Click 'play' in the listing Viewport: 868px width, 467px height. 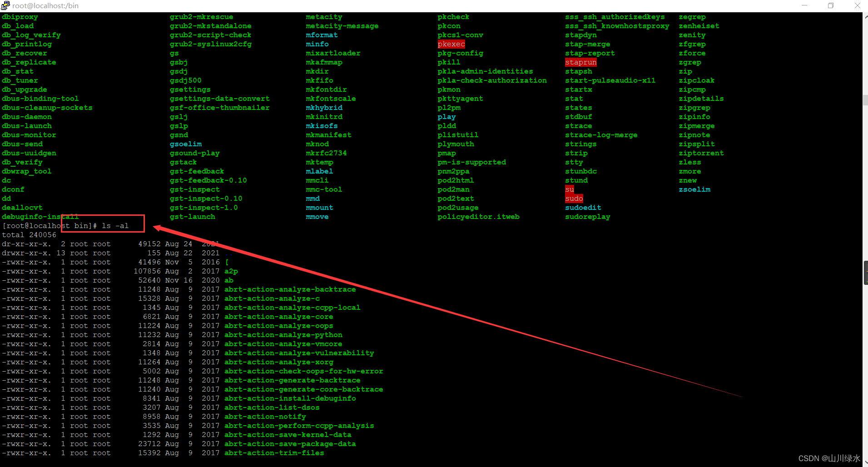coord(446,117)
